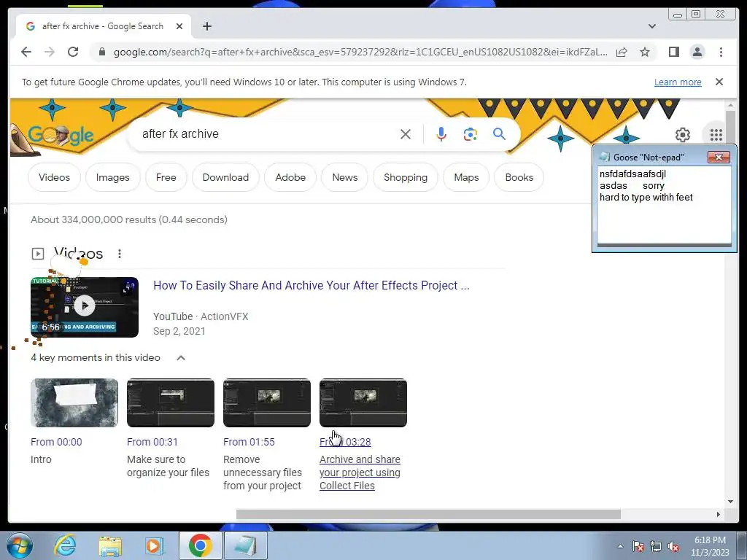
Task: Open Google apps grid
Action: click(x=716, y=135)
